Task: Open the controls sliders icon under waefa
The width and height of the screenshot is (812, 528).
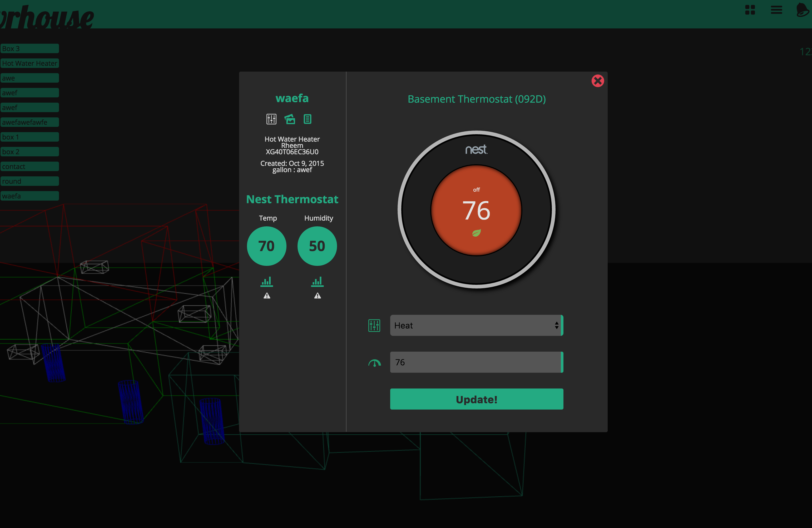Action: click(x=271, y=119)
